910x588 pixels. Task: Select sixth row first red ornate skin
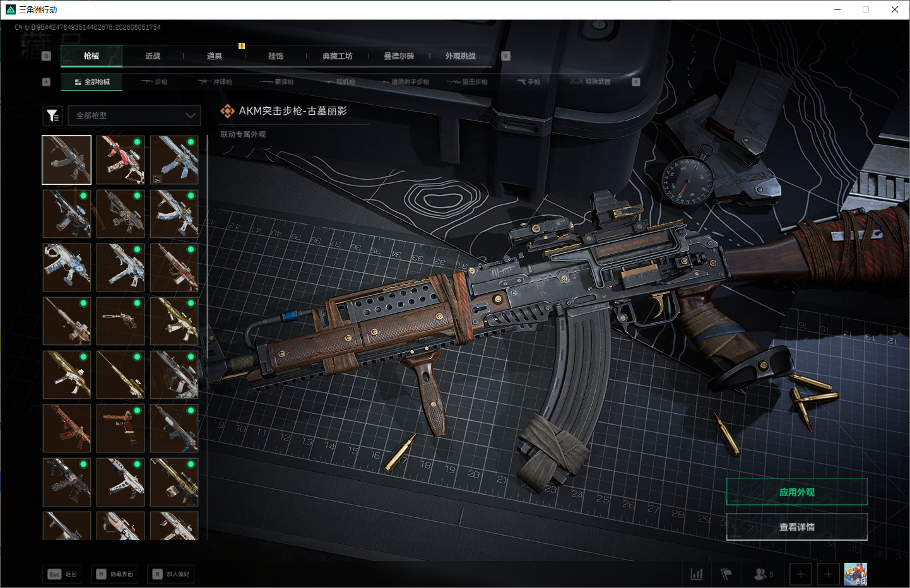click(67, 428)
